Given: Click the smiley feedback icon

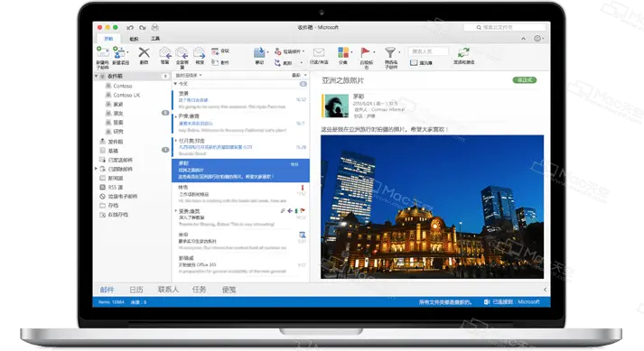Looking at the screenshot, I should (x=537, y=38).
